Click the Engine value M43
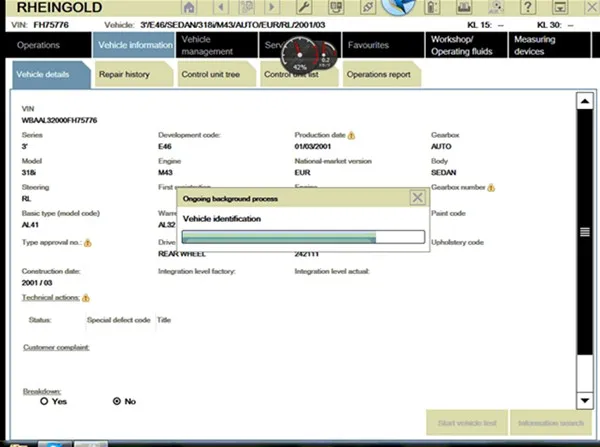This screenshot has width=600, height=447. pyautogui.click(x=165, y=173)
